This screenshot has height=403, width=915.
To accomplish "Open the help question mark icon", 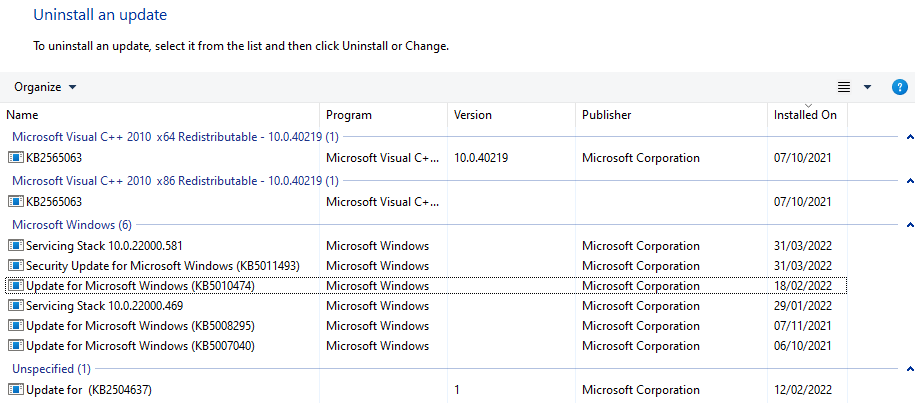I will (900, 87).
